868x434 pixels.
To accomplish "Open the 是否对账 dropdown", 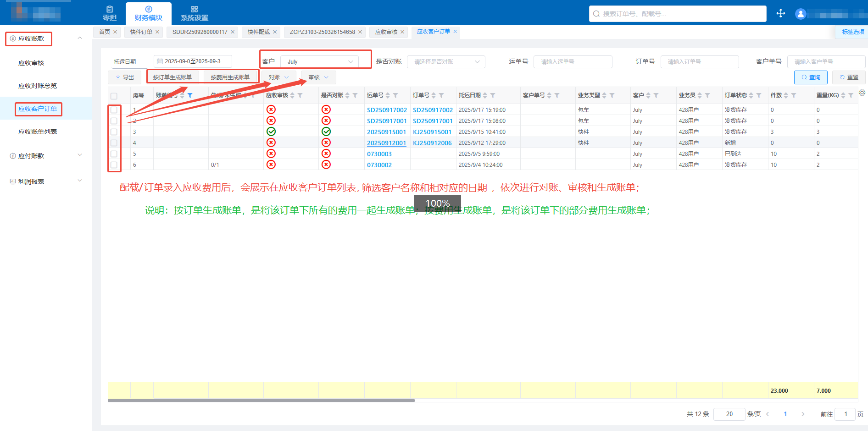I will (445, 62).
